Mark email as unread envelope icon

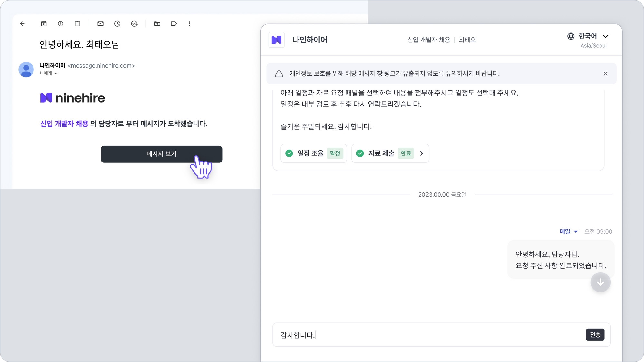[x=100, y=23]
